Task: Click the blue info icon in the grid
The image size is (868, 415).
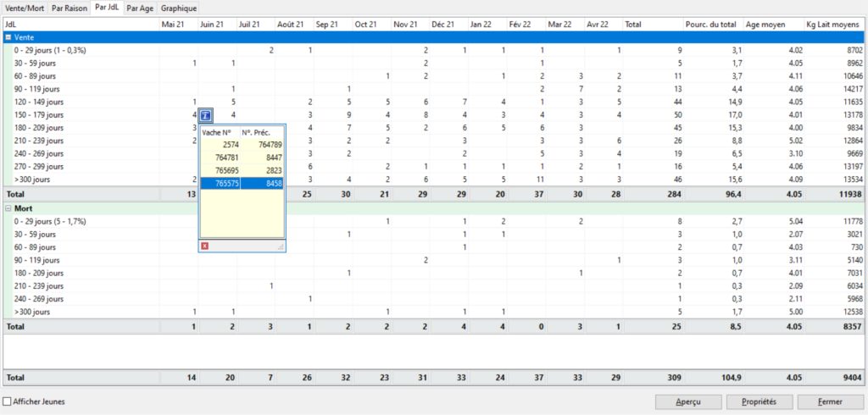Action: coord(207,114)
